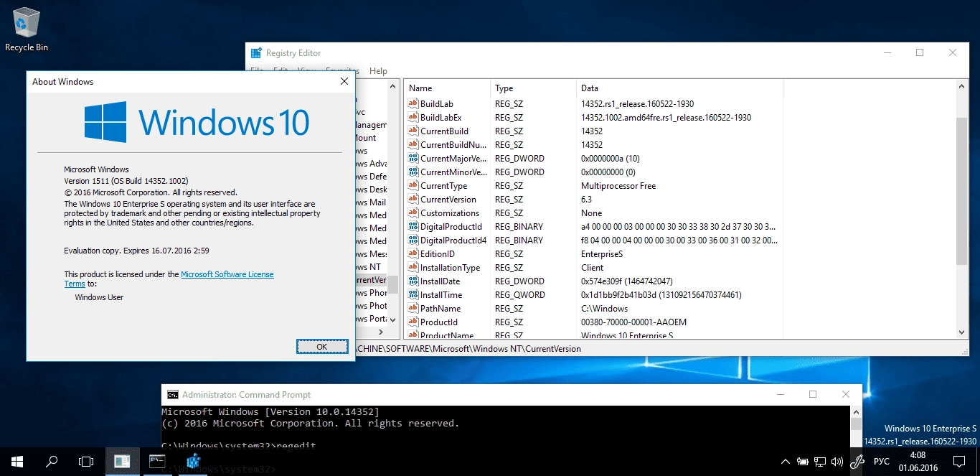980x476 pixels.
Task: Open Task View from the taskbar
Action: pyautogui.click(x=86, y=462)
